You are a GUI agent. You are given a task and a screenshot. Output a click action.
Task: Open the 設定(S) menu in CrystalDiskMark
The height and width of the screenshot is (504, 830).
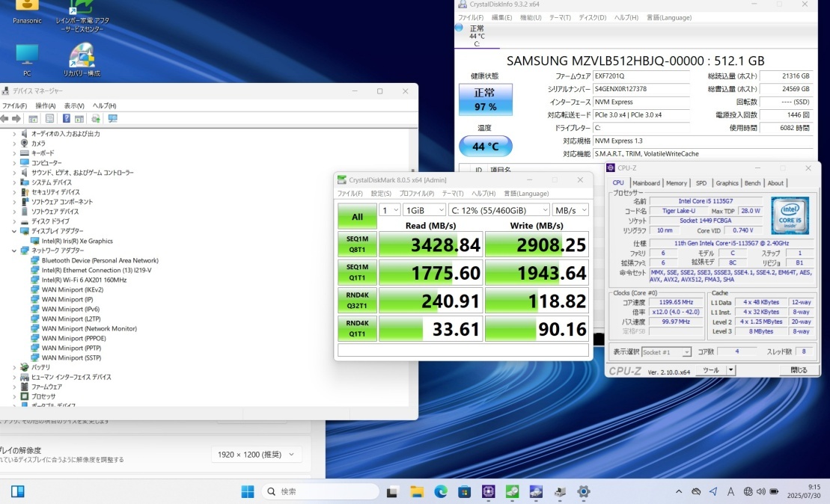(381, 194)
